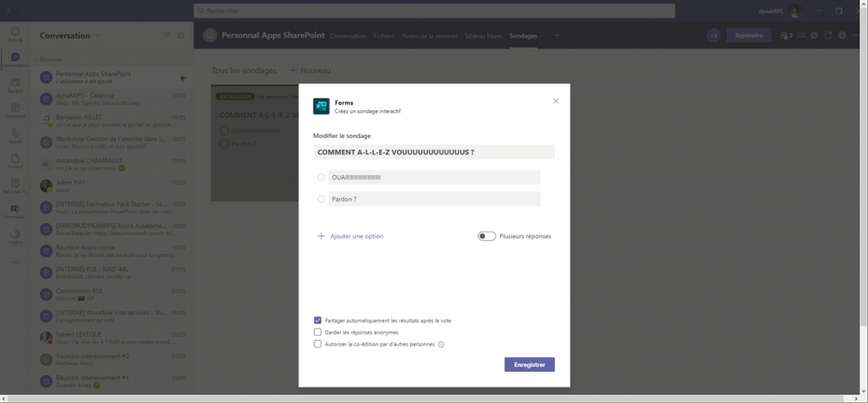Start a new chat with the compose icon
This screenshot has width=868, height=403.
(x=181, y=36)
